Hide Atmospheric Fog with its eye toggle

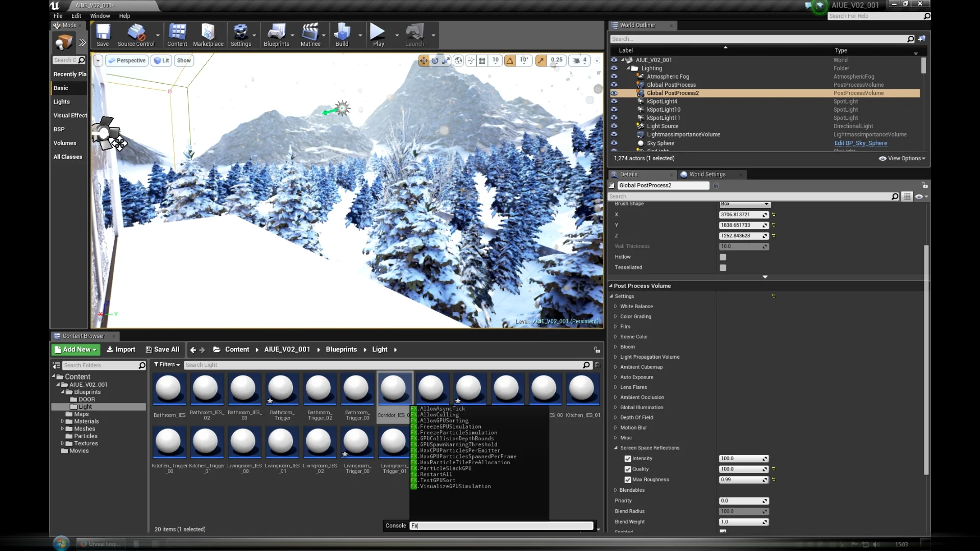614,76
